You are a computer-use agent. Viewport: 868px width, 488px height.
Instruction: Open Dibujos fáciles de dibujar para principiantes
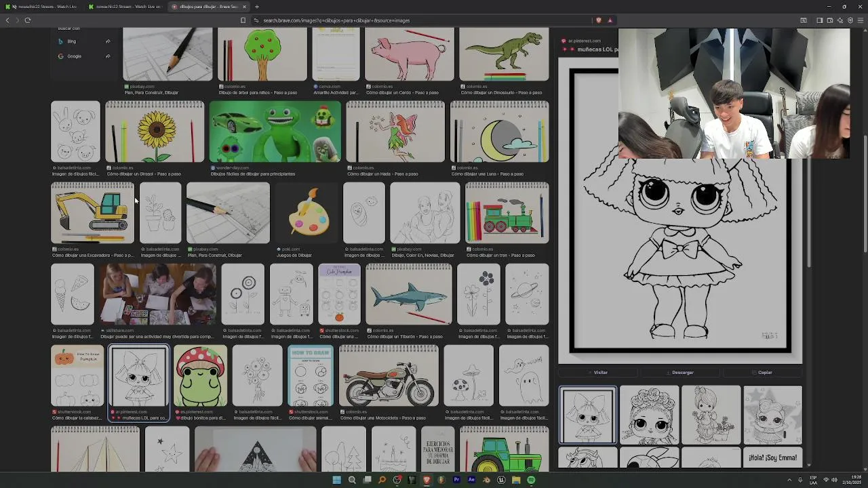pyautogui.click(x=253, y=174)
